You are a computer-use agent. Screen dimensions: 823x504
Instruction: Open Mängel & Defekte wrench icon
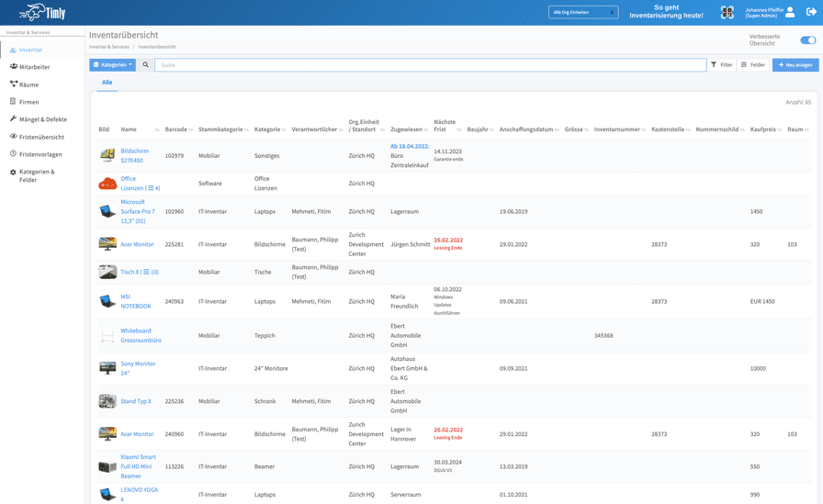[14, 119]
